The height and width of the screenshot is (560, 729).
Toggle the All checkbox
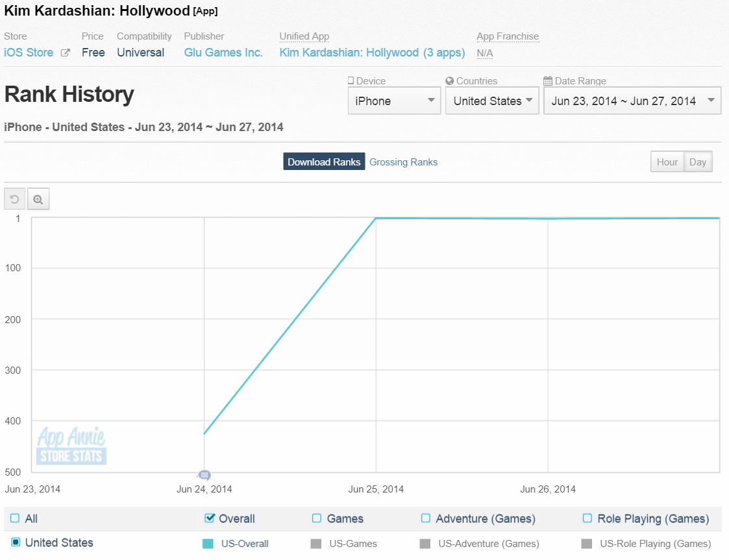click(15, 518)
